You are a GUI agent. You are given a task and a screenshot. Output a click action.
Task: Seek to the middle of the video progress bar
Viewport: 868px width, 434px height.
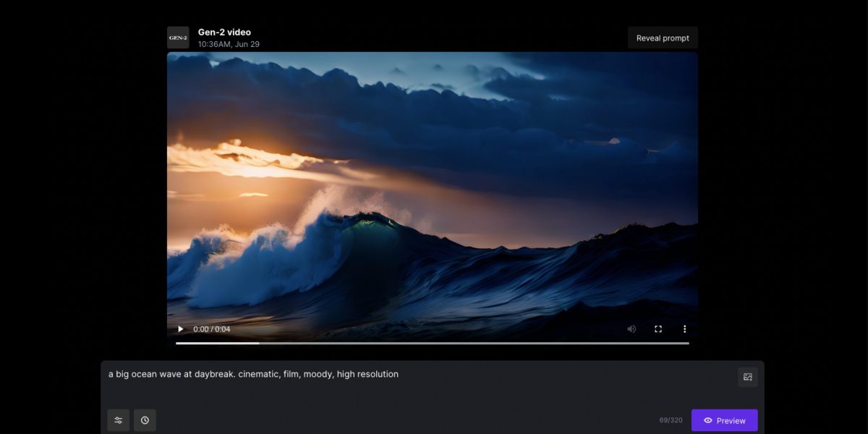[433, 343]
